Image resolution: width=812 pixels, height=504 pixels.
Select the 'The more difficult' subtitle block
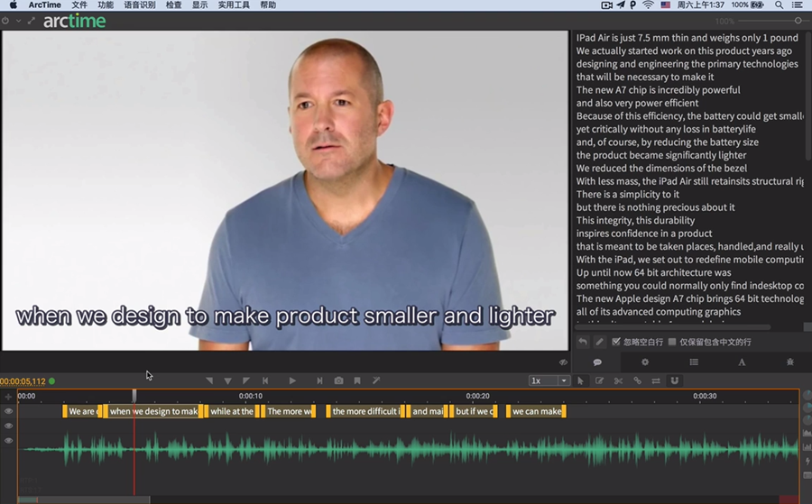(x=365, y=411)
